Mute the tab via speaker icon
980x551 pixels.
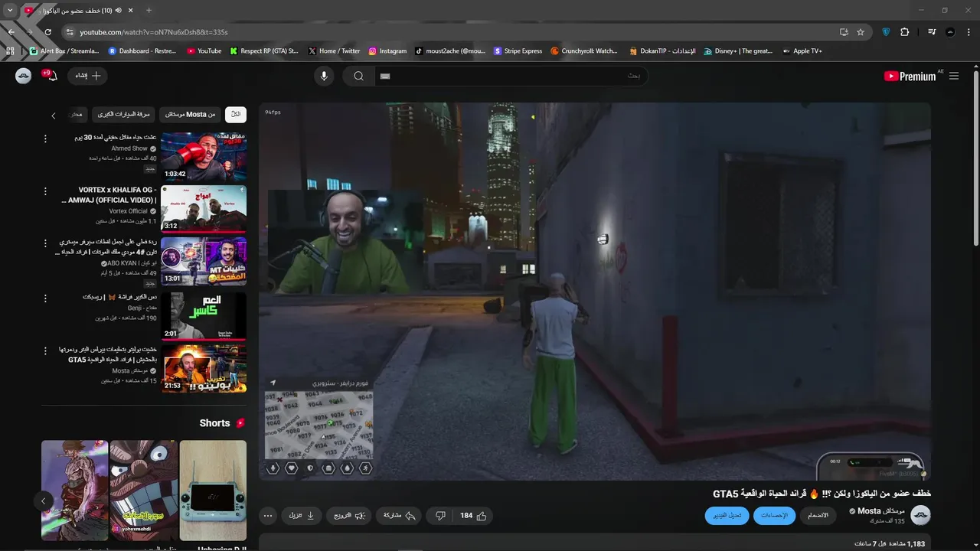pyautogui.click(x=119, y=11)
